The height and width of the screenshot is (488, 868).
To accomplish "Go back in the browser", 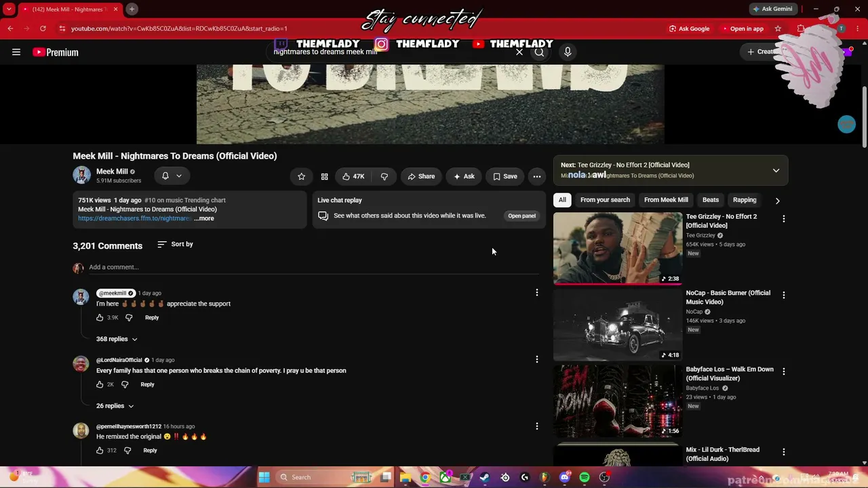I will tap(10, 28).
